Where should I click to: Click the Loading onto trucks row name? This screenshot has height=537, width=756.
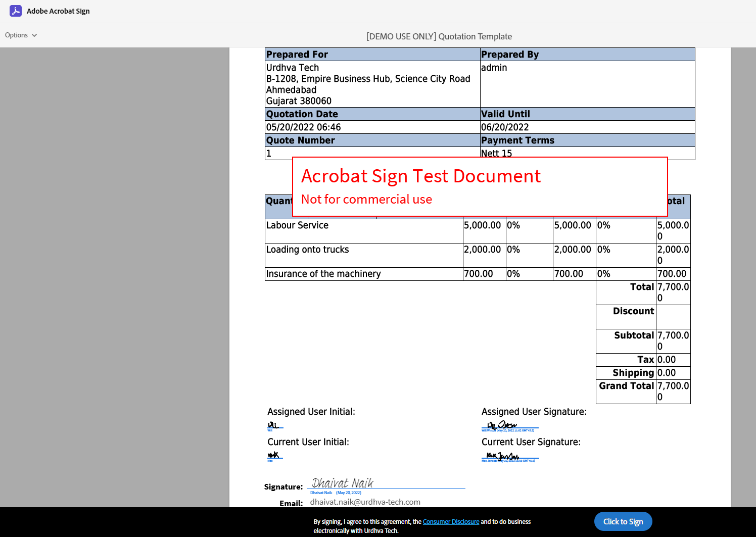pos(307,250)
